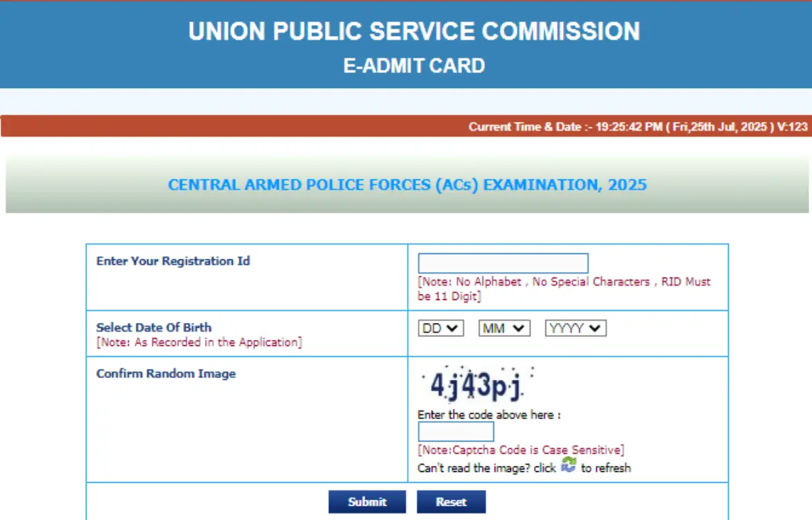Screen dimensions: 812x520
Task: Click the captcha refresh icon
Action: point(568,465)
